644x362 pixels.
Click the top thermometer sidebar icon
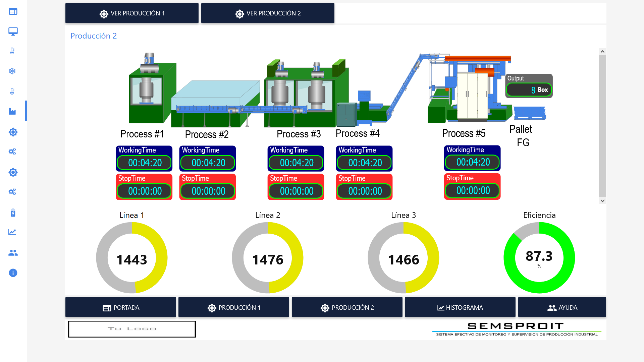(x=12, y=51)
